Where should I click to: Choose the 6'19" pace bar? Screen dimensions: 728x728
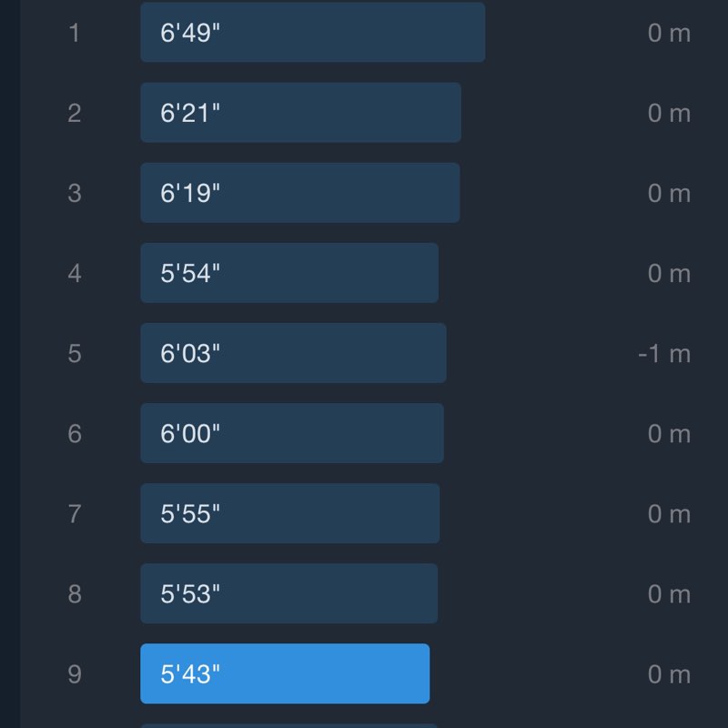click(299, 193)
